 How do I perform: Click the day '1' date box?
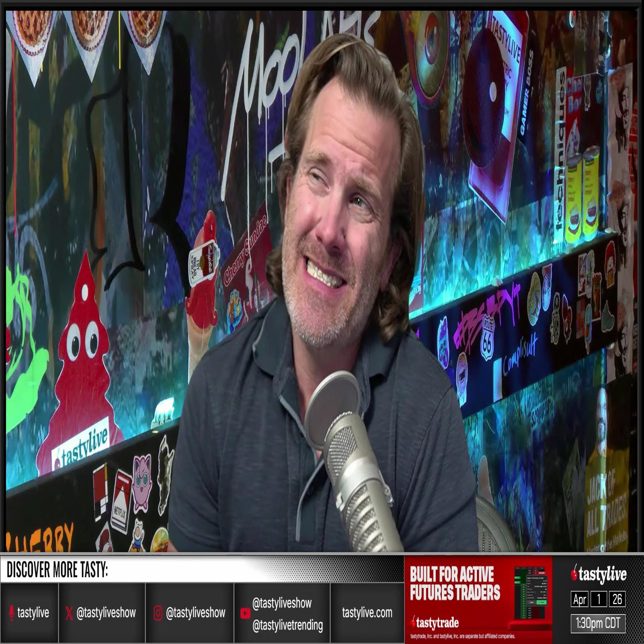(x=599, y=599)
